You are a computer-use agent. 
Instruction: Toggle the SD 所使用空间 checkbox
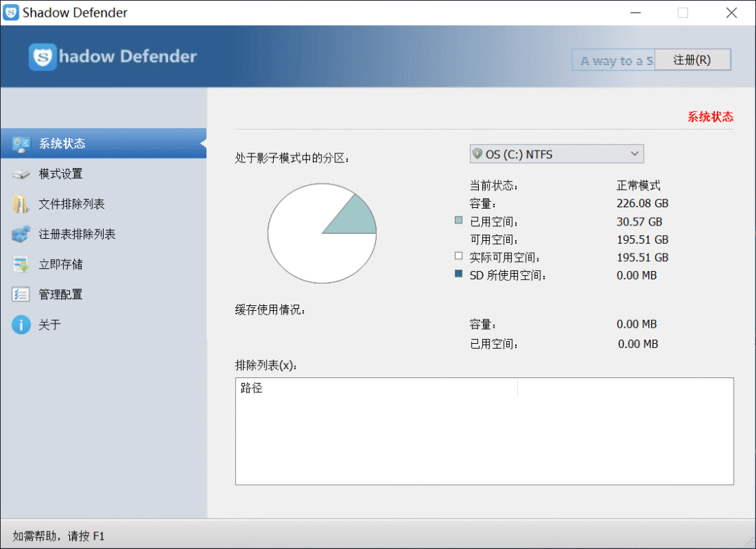460,274
